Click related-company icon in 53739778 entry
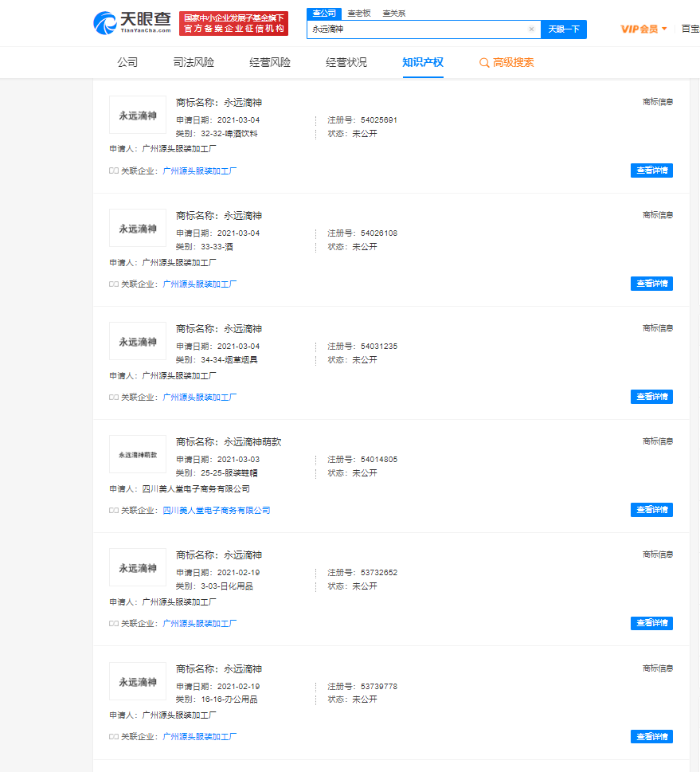 coord(114,737)
